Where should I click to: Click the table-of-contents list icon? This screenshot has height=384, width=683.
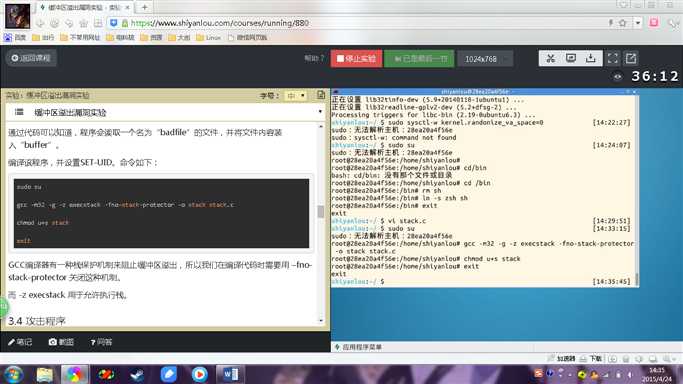pos(19,112)
